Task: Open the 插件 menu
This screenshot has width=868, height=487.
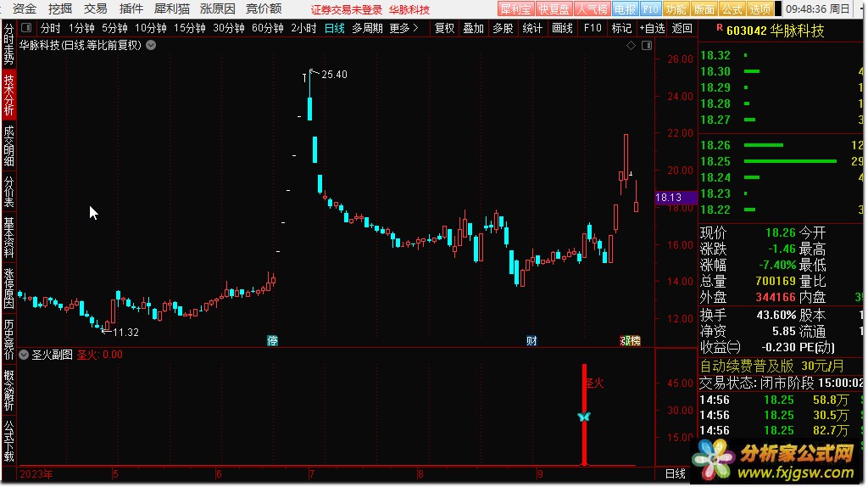Action: [131, 8]
